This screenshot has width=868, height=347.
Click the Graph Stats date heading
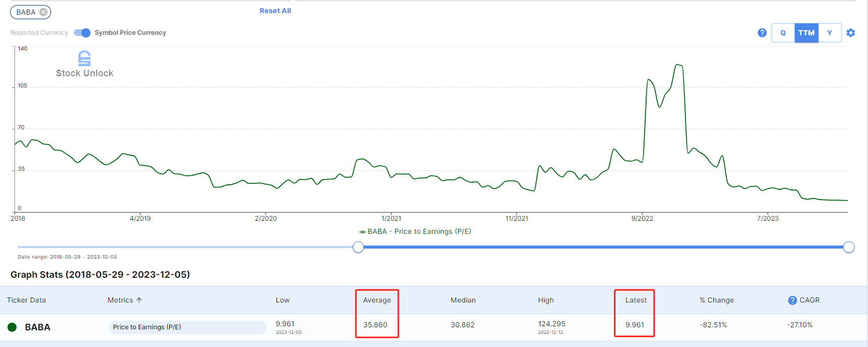(100, 275)
